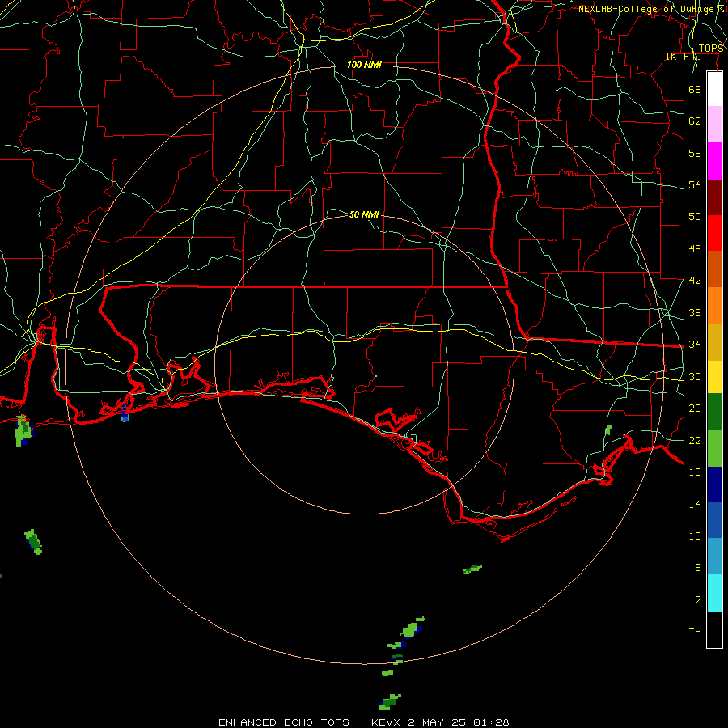Click the magenta 58 kft legend swatch
The image size is (728, 728).
[x=714, y=161]
